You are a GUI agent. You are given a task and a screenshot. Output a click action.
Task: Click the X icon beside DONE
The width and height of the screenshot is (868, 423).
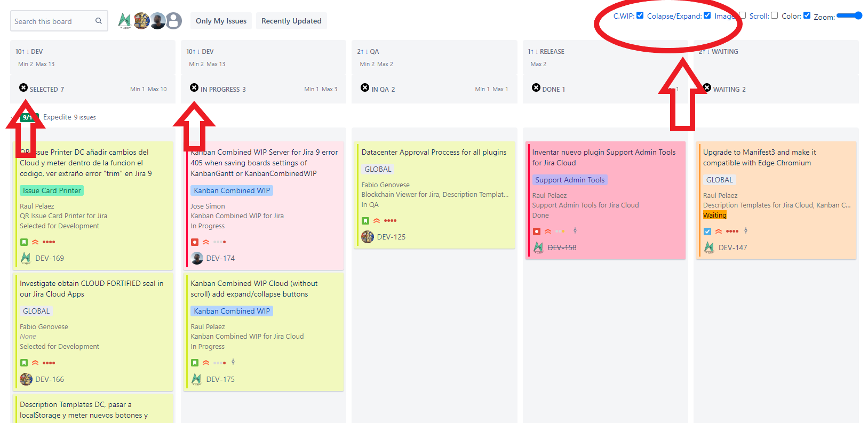[536, 88]
